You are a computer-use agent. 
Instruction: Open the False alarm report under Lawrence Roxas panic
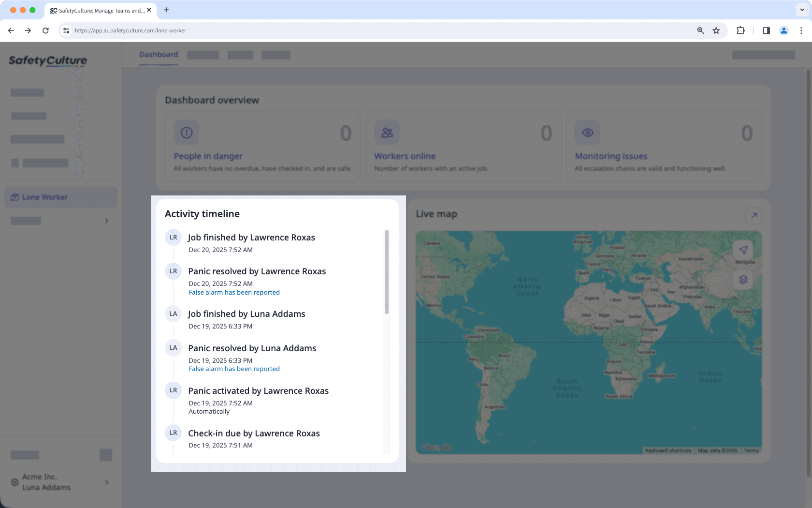point(234,292)
